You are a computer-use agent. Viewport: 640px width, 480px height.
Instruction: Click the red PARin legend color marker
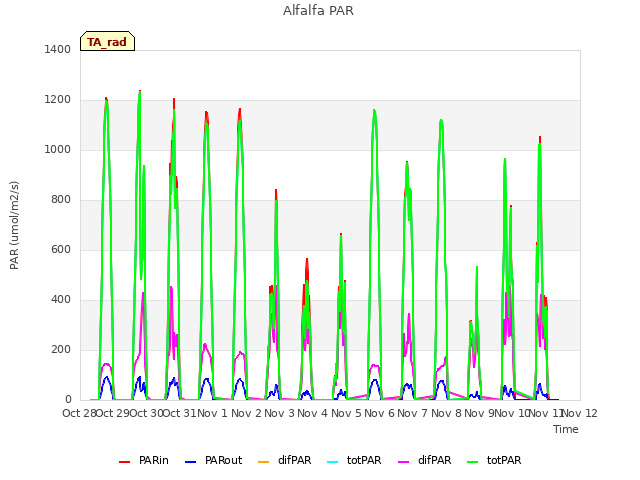coord(124,462)
